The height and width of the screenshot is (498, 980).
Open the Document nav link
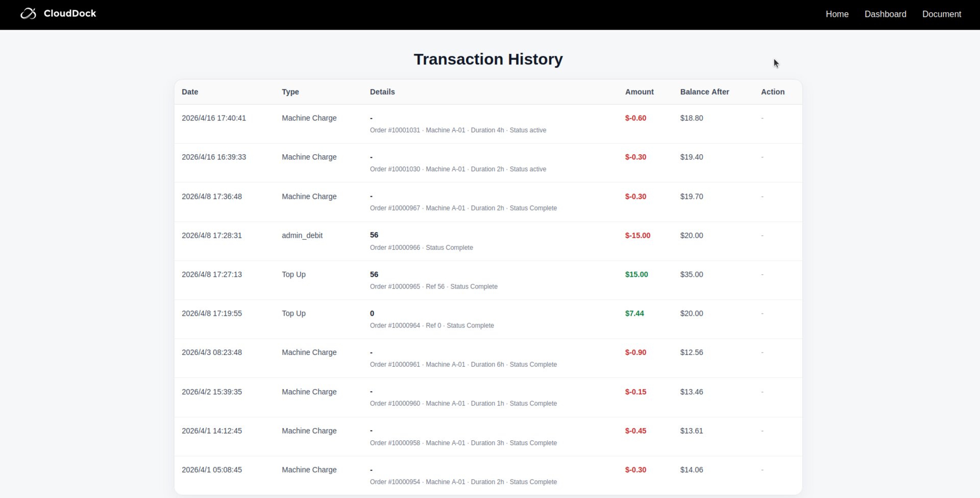point(941,14)
